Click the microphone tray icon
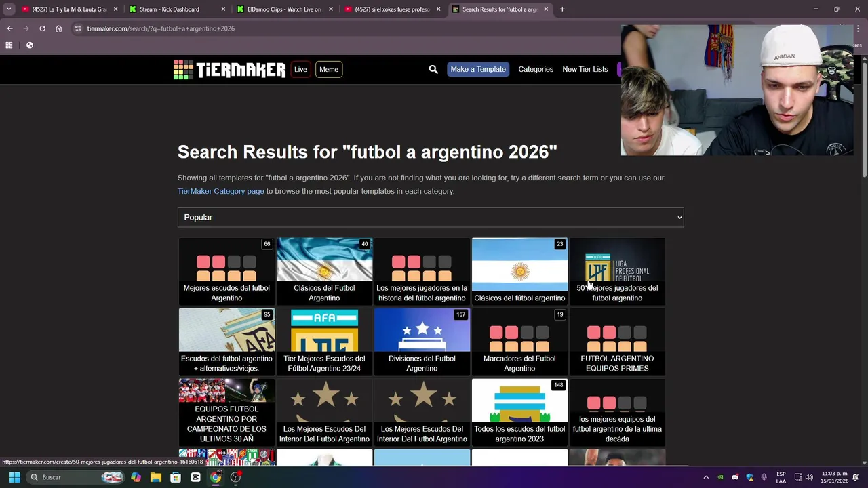The height and width of the screenshot is (488, 868). click(764, 477)
